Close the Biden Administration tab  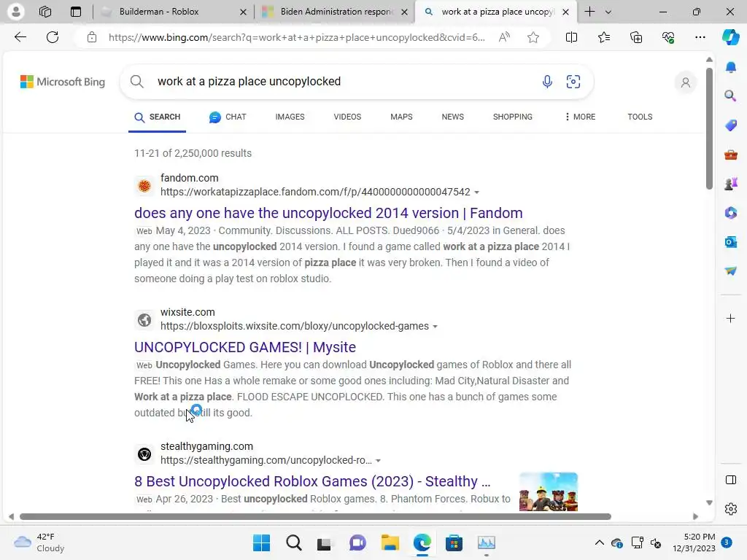click(404, 12)
